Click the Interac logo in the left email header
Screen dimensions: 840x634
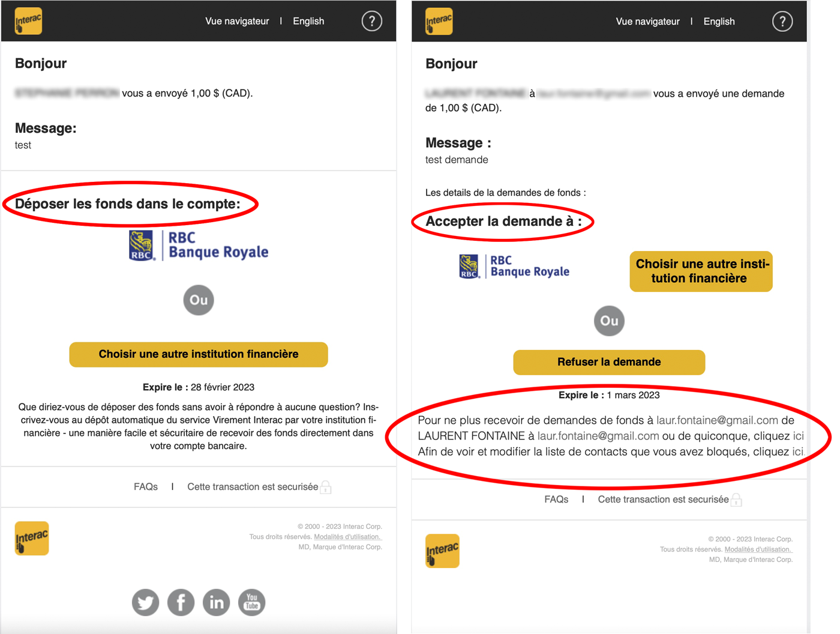point(28,20)
